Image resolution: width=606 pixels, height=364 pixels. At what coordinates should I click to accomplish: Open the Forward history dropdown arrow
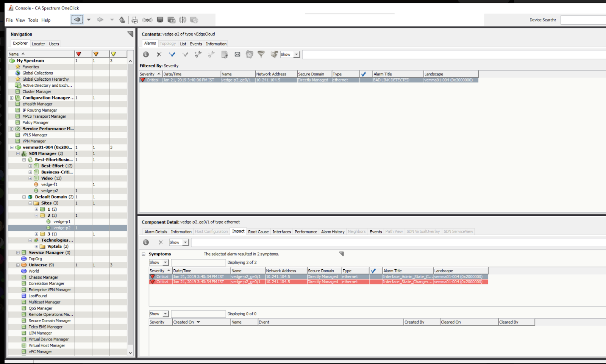point(112,20)
